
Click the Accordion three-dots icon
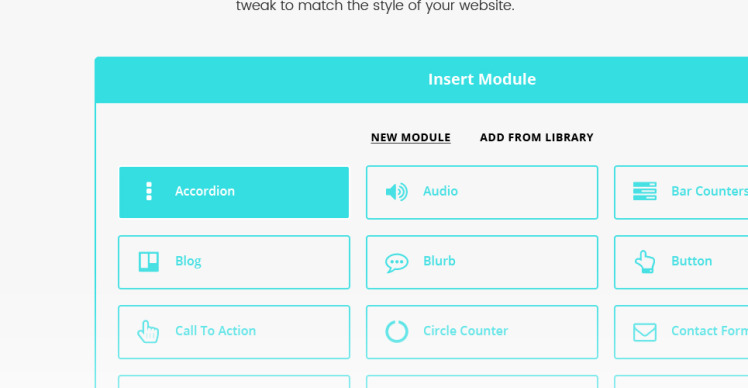(149, 191)
